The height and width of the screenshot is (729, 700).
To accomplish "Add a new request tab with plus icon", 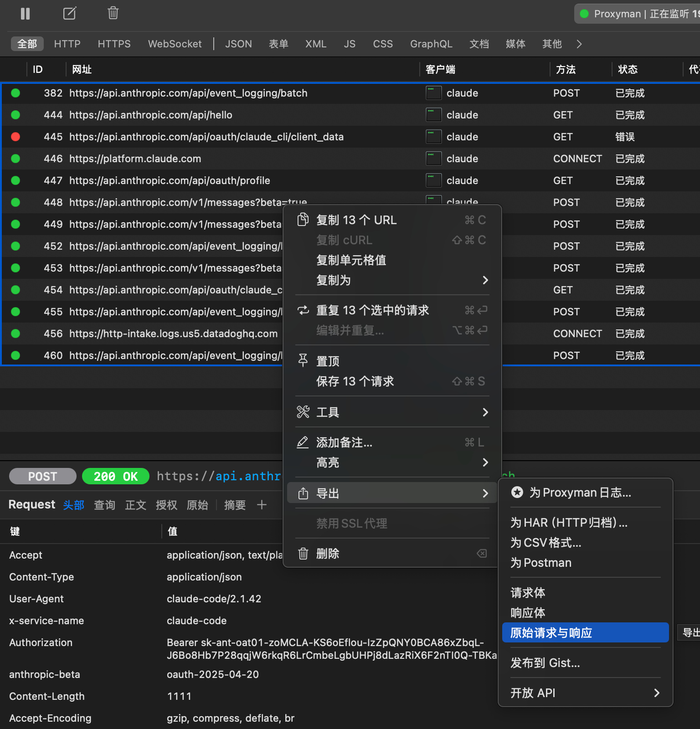I will coord(262,504).
